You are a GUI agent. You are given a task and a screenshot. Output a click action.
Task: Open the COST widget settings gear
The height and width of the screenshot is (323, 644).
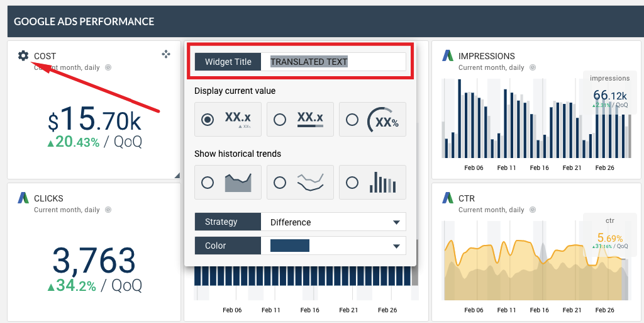pos(23,55)
